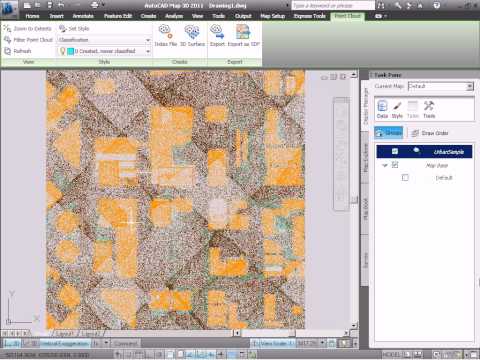
Task: Toggle the UrbanSample layer checkbox
Action: click(x=395, y=152)
